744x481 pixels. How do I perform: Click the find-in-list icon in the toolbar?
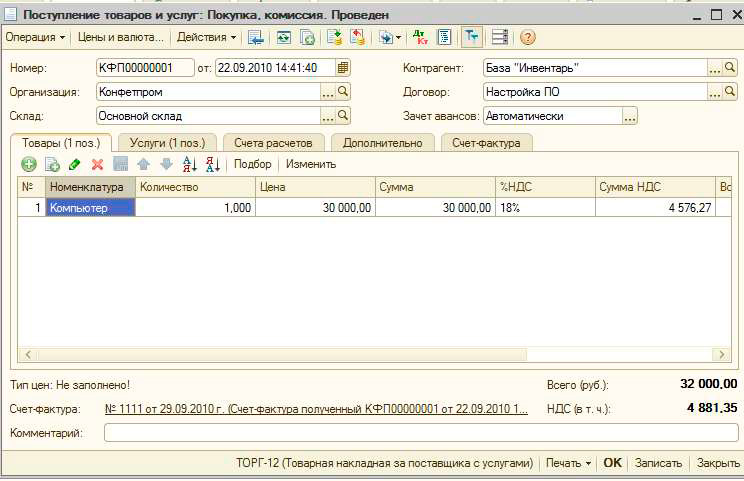point(256,37)
